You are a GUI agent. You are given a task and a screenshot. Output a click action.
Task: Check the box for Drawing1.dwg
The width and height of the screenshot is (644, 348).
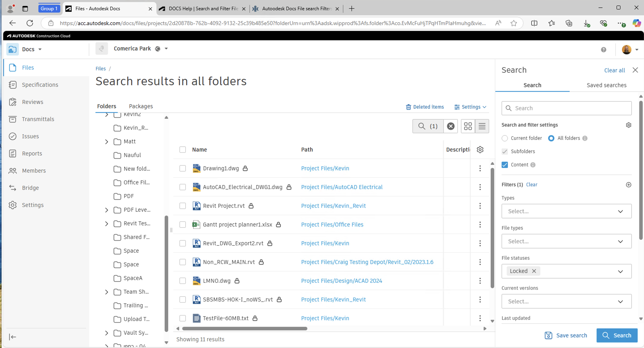182,168
